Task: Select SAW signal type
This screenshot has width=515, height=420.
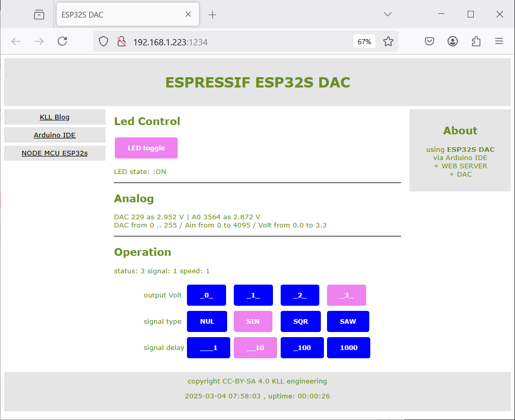Action: pyautogui.click(x=348, y=322)
